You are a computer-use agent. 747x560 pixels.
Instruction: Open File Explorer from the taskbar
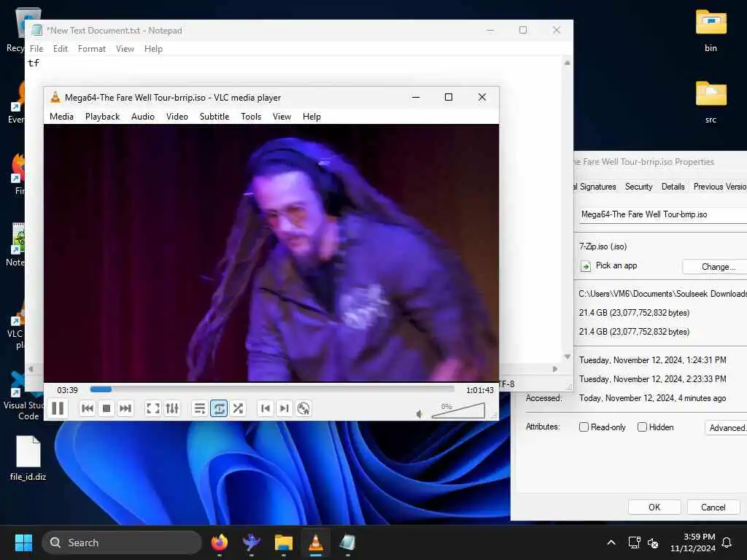(x=284, y=542)
